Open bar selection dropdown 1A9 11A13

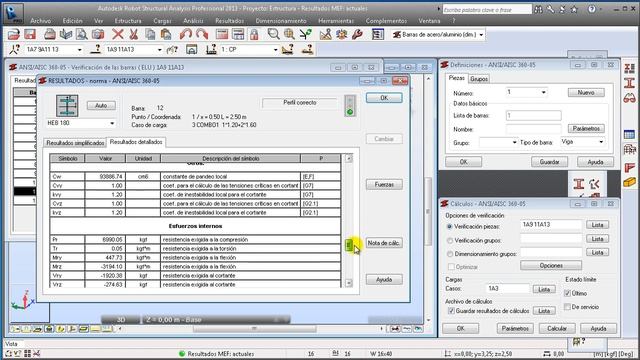160,50
